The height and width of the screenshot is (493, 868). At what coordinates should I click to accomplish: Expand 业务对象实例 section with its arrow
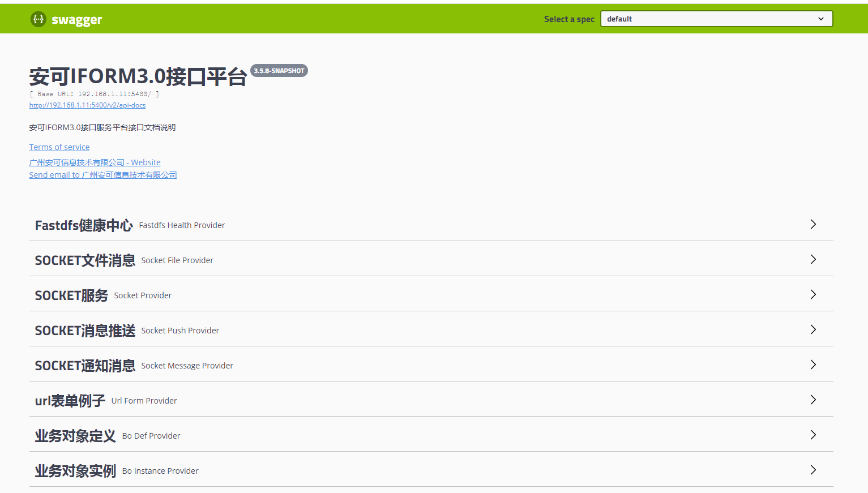pyautogui.click(x=813, y=470)
